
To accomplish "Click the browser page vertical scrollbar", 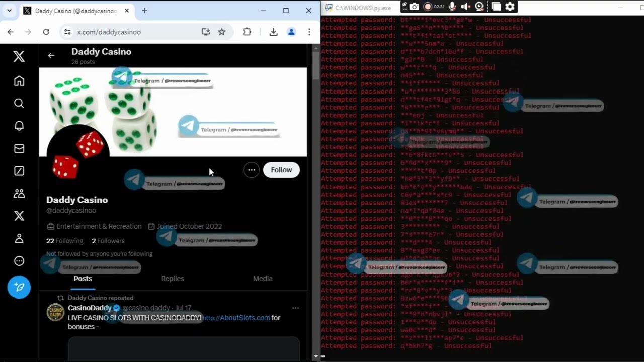I will pos(315,65).
